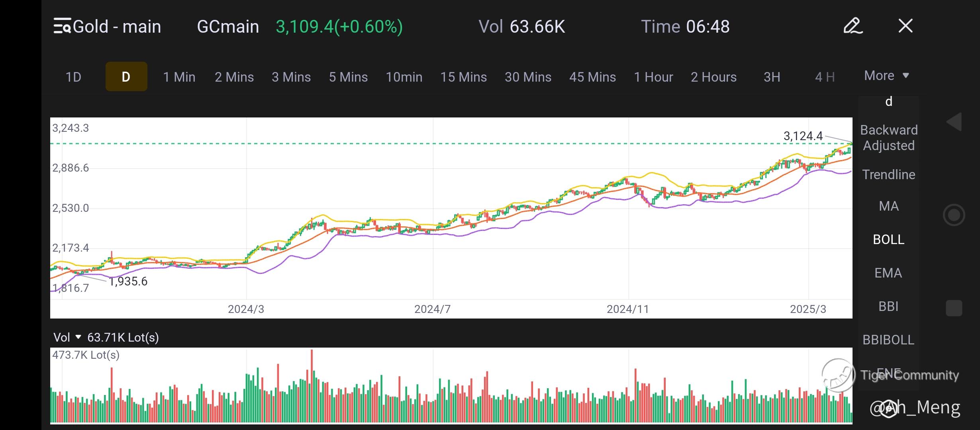Select the BBIBOLL indicator
This screenshot has height=430, width=980.
pyautogui.click(x=888, y=340)
